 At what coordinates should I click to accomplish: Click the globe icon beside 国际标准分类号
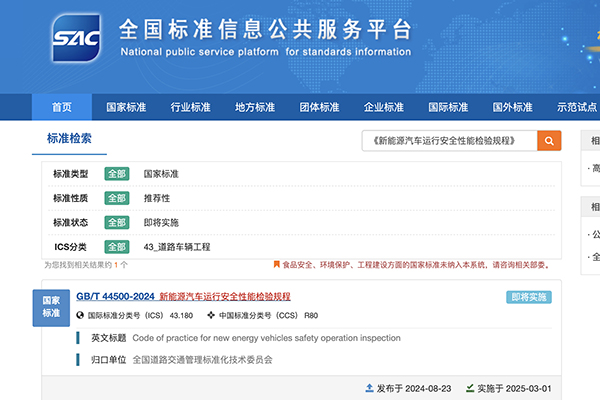(x=81, y=316)
